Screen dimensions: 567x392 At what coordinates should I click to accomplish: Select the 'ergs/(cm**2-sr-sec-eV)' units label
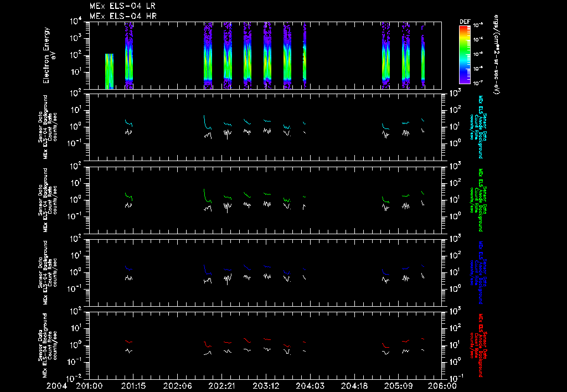click(497, 55)
